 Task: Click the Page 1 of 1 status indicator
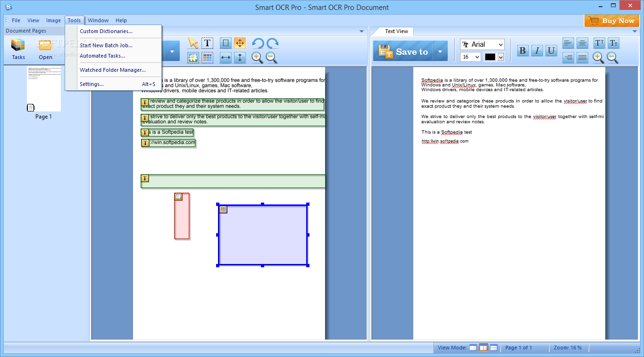pos(519,348)
